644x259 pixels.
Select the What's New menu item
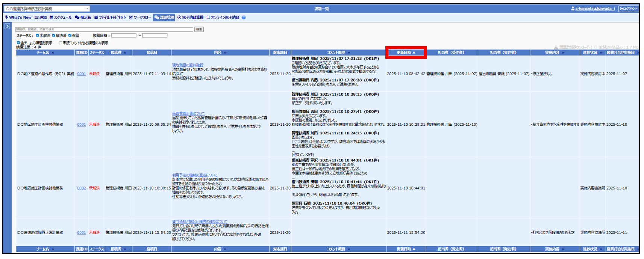pos(18,18)
